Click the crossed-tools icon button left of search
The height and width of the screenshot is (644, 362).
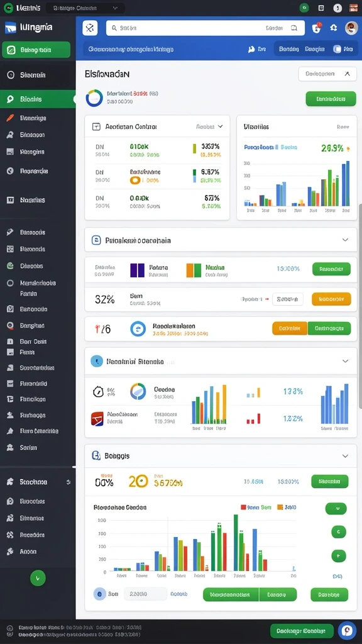tap(90, 28)
